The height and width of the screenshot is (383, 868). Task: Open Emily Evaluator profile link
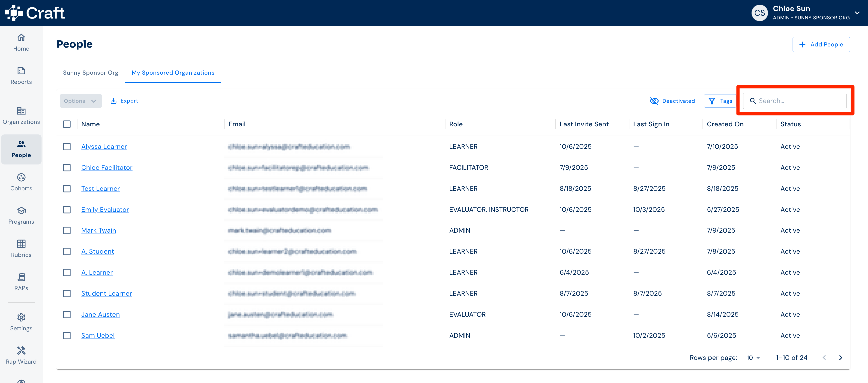tap(105, 210)
